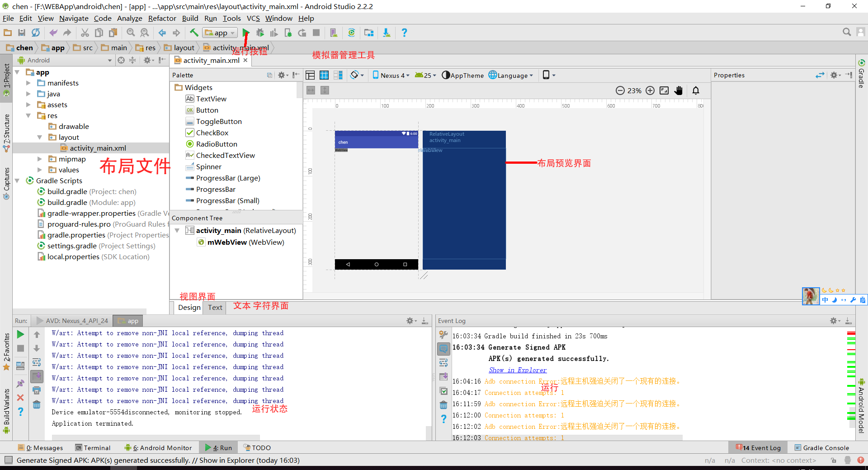The width and height of the screenshot is (868, 470).
Task: Zoom layout preview to fit screen
Action: point(664,90)
